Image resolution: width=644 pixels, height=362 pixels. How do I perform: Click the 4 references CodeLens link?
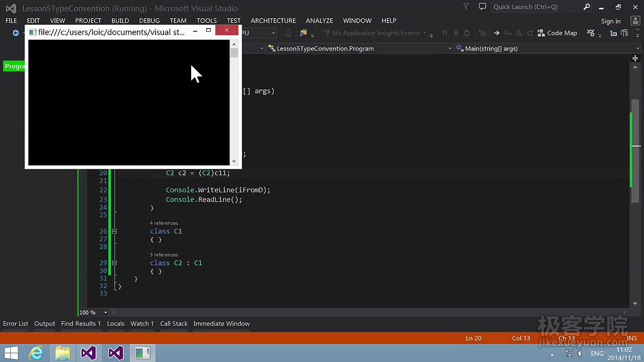click(x=164, y=223)
